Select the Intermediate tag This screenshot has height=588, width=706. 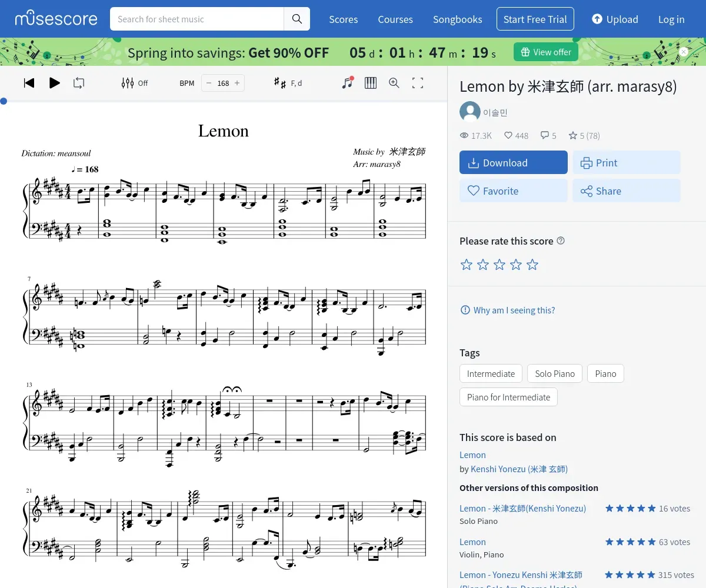491,373
